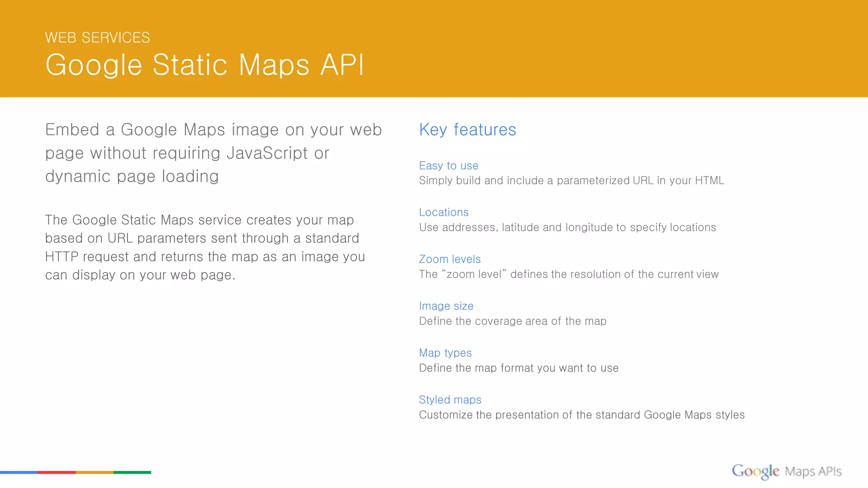Viewport: 868px width, 488px height.
Task: Select the 'Image size' feature heading
Action: (446, 306)
